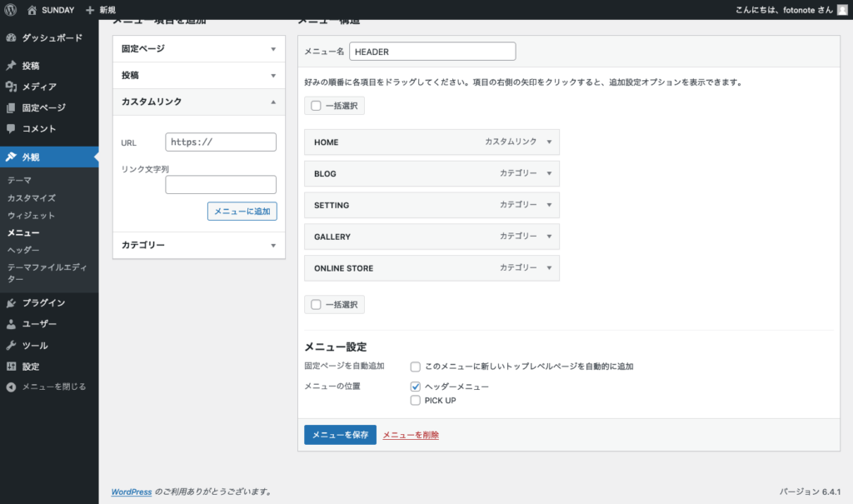Image resolution: width=853 pixels, height=504 pixels.
Task: Open Plugins (プラグイン) sidebar icon
Action: [x=11, y=303]
